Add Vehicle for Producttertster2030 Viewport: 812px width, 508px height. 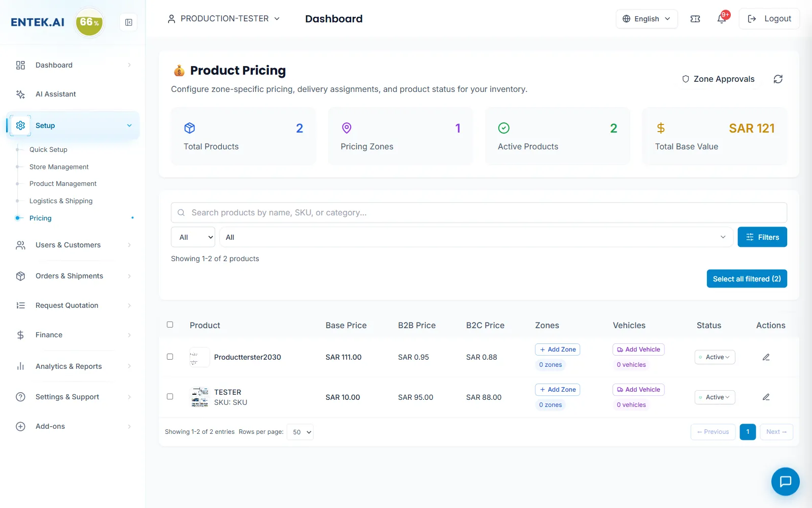[638, 350]
